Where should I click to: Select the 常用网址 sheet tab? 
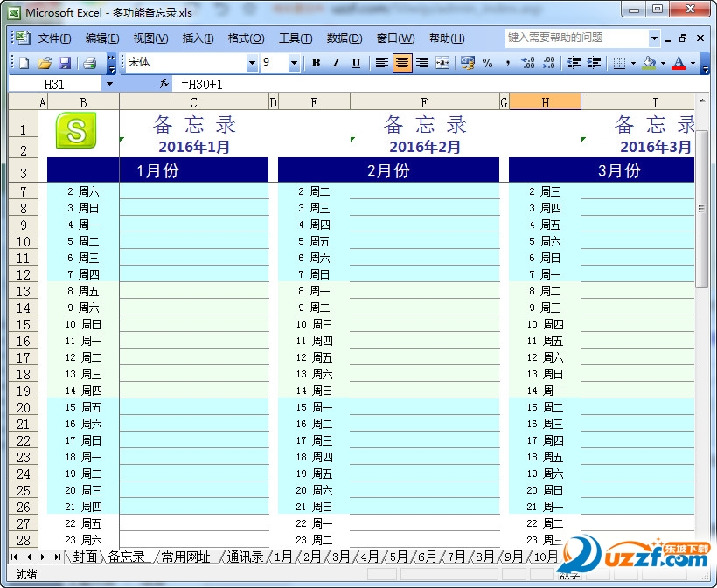185,557
